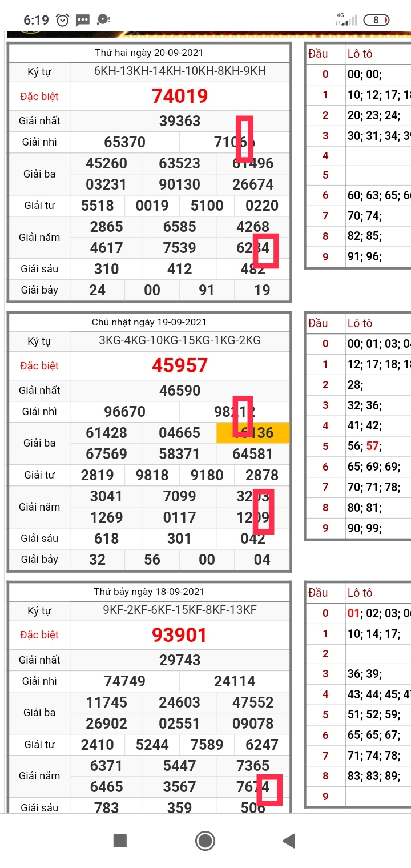Screen dimensions: 411x868
Task: Tap fifth prize number 0117
Action: click(x=180, y=517)
